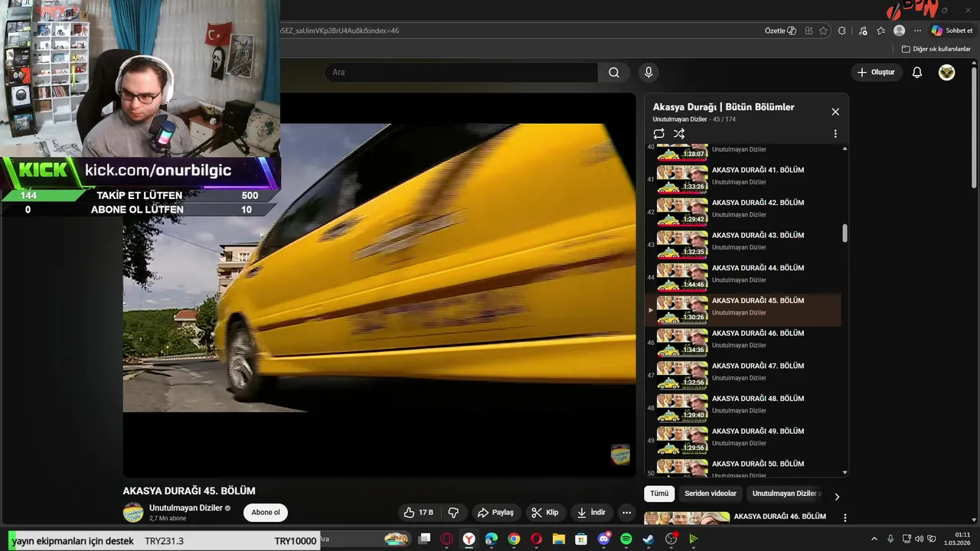
Task: Open playlist panel three-dot options menu
Action: click(835, 133)
